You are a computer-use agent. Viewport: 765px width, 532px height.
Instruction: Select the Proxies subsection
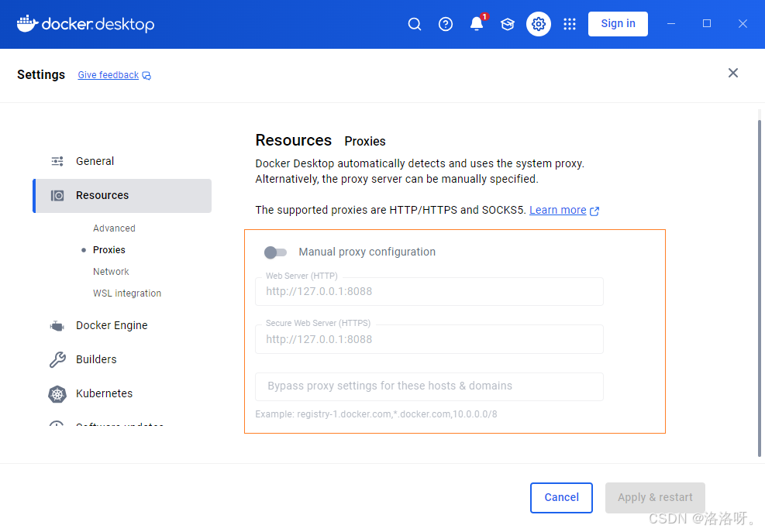coord(109,249)
